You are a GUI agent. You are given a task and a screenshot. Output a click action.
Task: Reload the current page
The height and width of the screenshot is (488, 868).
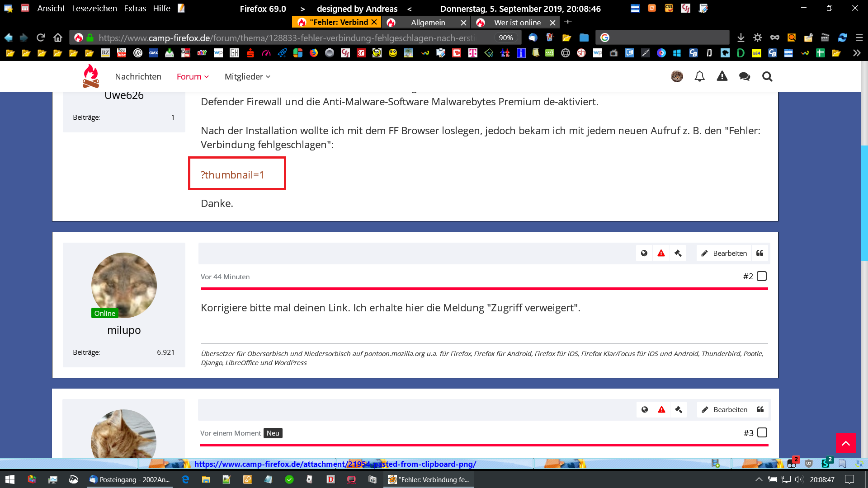click(x=41, y=38)
